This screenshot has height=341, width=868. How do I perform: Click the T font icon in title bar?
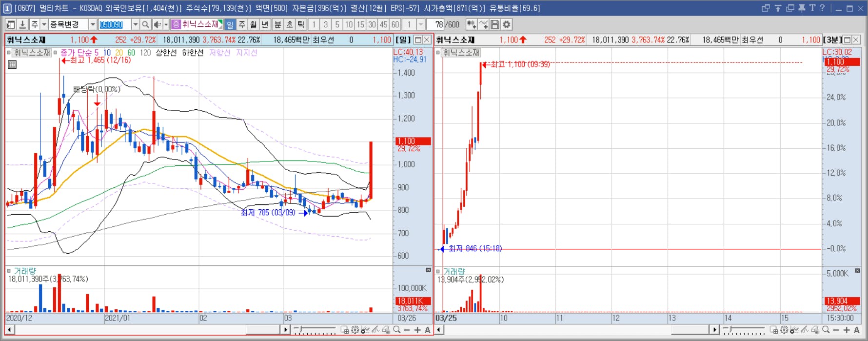(812, 8)
